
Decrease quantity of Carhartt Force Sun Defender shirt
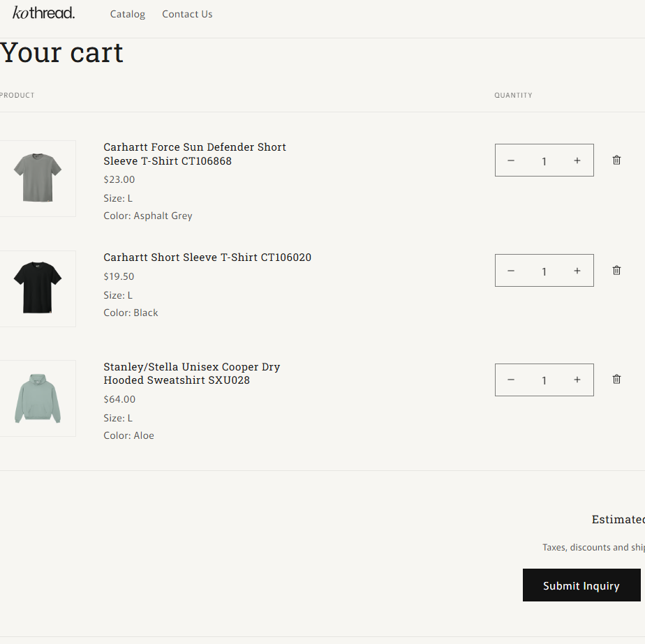click(511, 160)
